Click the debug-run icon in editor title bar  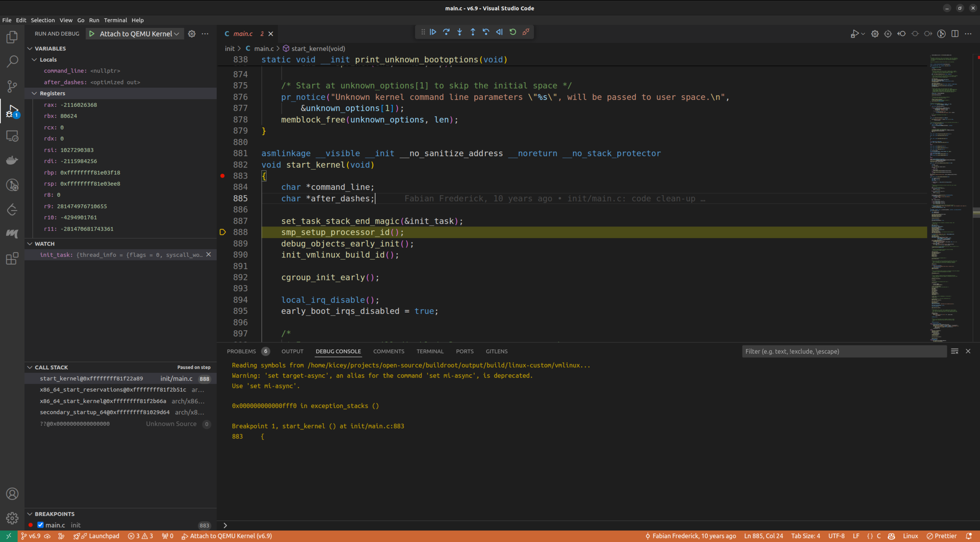coord(854,34)
